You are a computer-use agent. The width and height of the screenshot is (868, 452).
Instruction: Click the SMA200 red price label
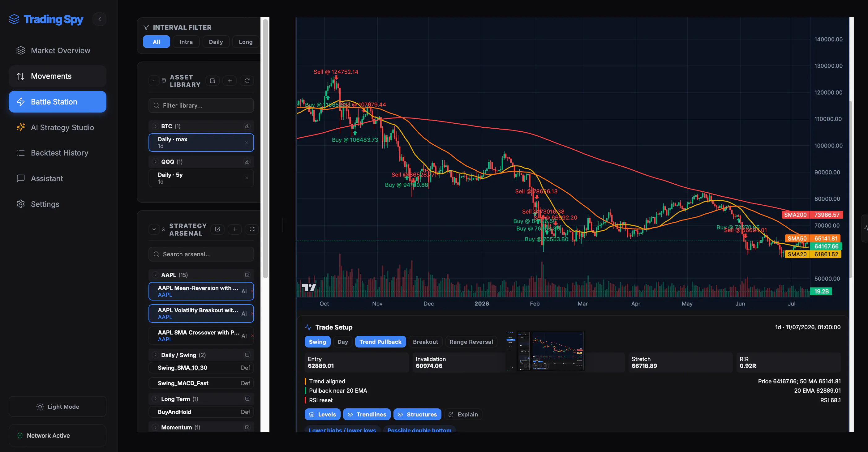pyautogui.click(x=812, y=215)
